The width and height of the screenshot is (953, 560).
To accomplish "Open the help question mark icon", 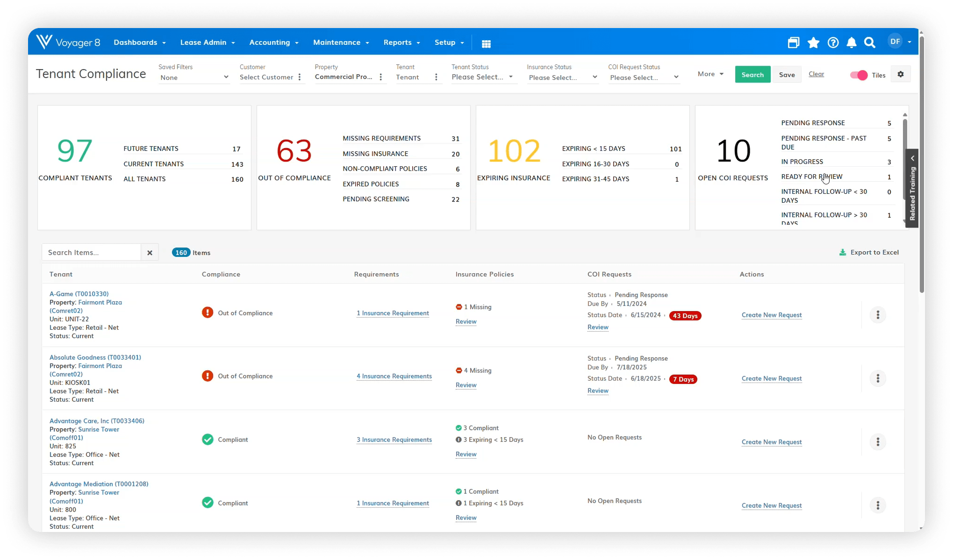I will point(833,43).
